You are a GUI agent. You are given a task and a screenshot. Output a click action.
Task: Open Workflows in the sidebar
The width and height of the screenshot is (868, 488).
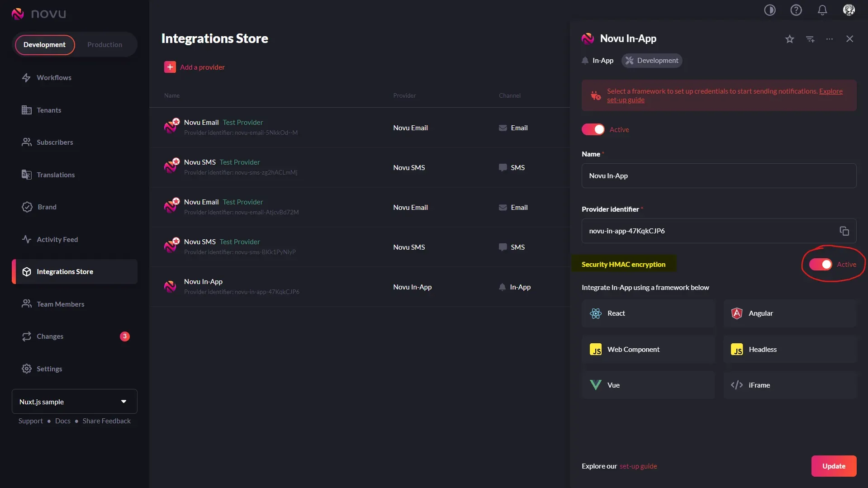(54, 78)
